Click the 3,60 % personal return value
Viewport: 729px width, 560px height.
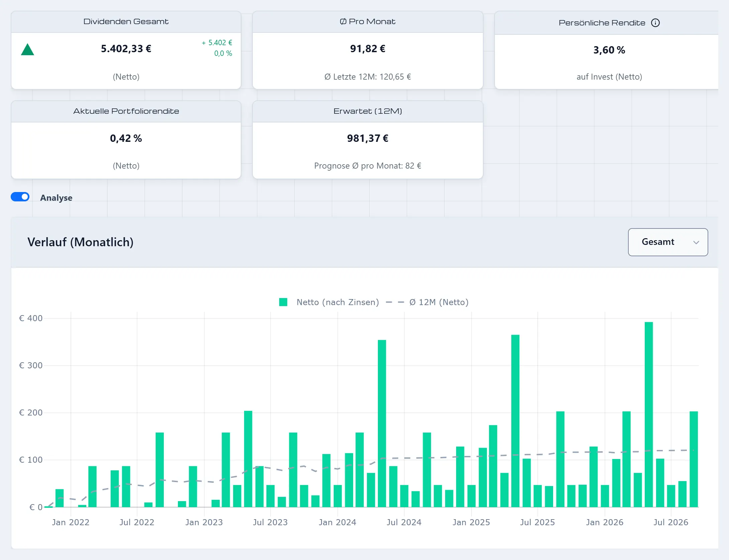[609, 50]
